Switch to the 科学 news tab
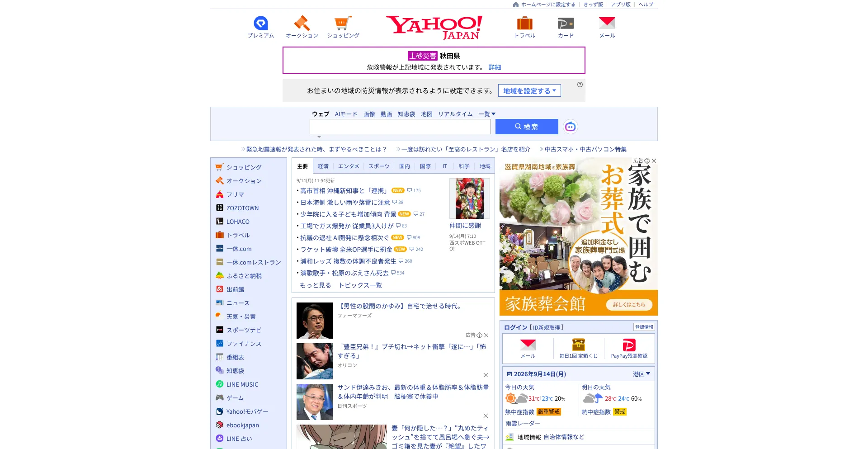The width and height of the screenshot is (868, 449). 464,166
